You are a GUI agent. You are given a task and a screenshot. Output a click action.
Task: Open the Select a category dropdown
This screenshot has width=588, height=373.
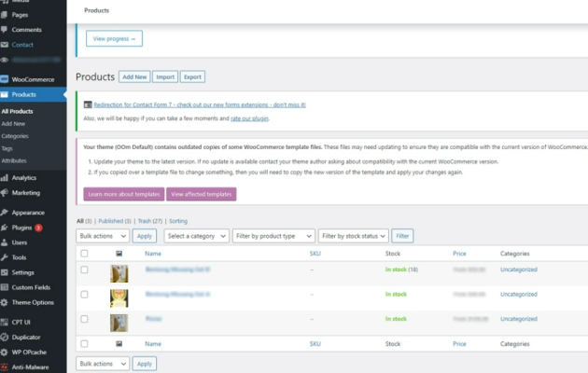tap(197, 236)
